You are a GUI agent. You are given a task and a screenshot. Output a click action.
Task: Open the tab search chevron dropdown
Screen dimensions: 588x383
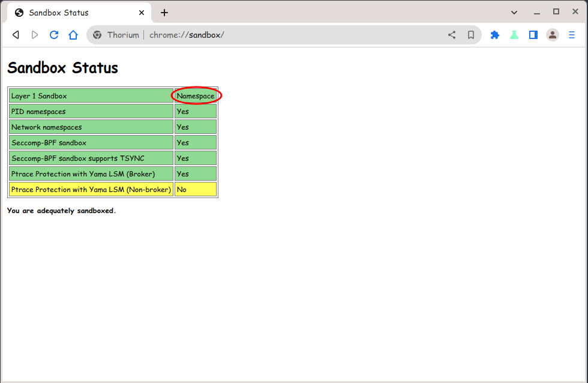coord(514,12)
